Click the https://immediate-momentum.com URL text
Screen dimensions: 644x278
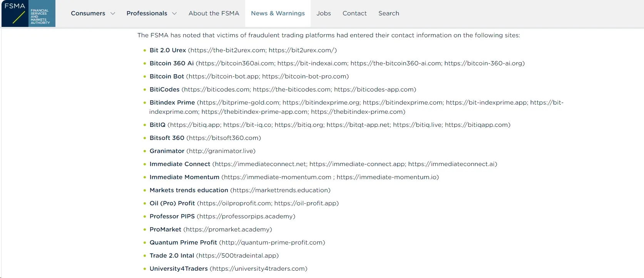278,177
